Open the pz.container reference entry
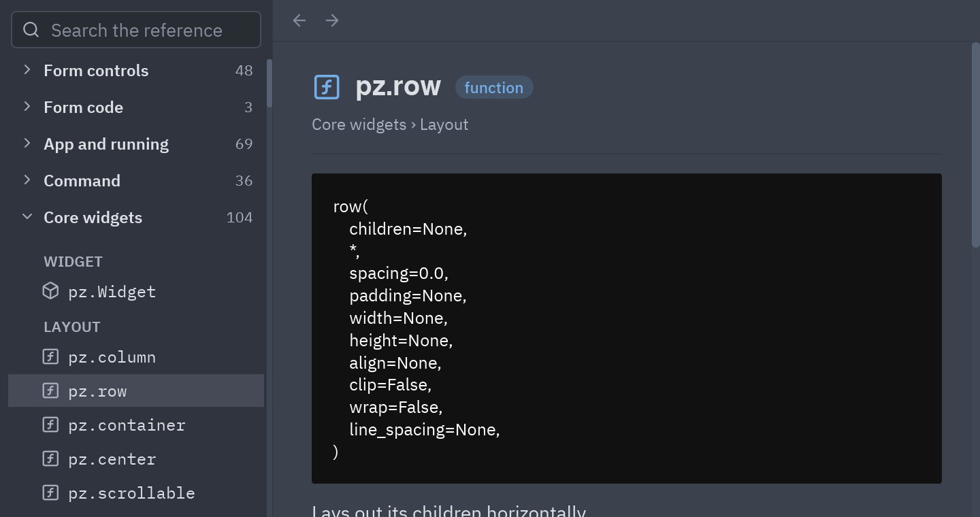This screenshot has height=517, width=980. [136, 424]
